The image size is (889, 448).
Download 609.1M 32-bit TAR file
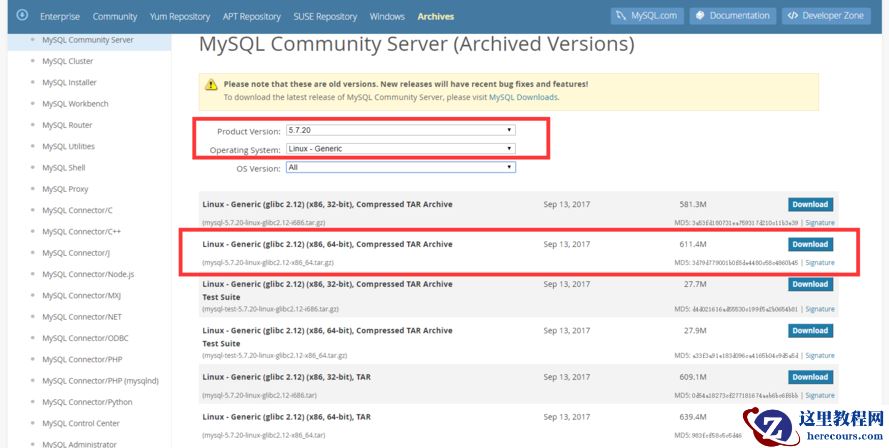click(x=810, y=377)
